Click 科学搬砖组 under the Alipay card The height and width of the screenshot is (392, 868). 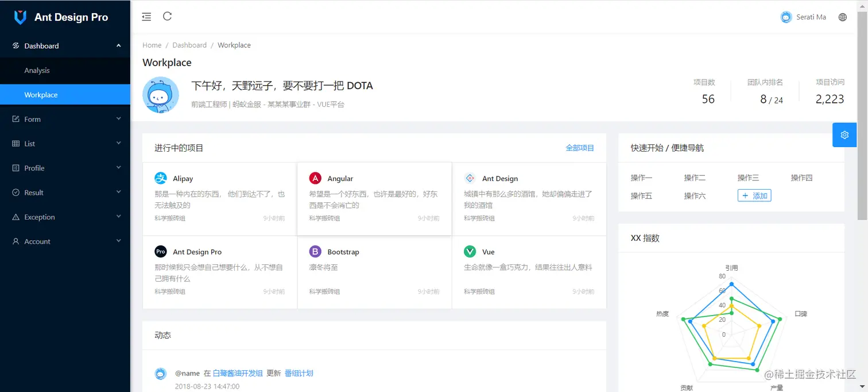[x=170, y=218]
